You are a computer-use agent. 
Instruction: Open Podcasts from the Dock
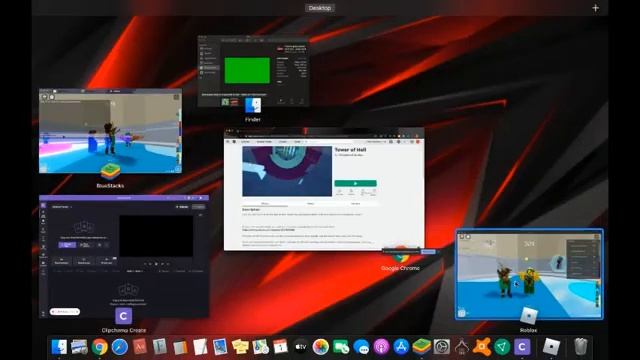381,347
